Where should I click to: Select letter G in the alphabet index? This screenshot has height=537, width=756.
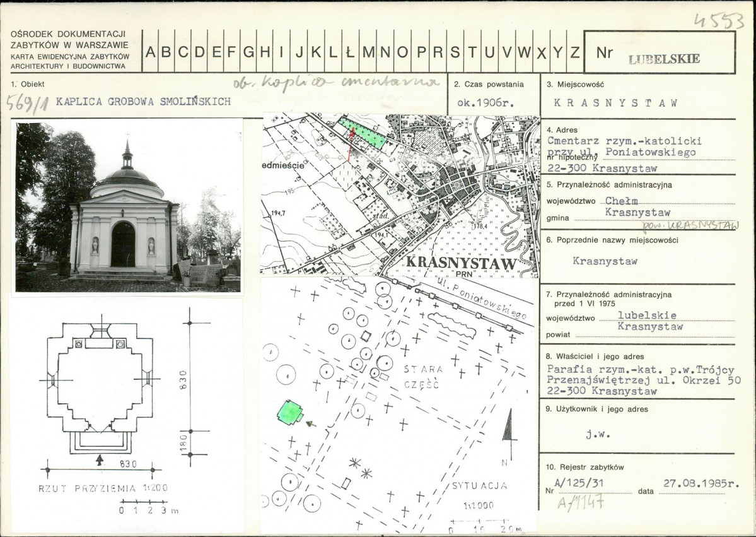pos(248,52)
